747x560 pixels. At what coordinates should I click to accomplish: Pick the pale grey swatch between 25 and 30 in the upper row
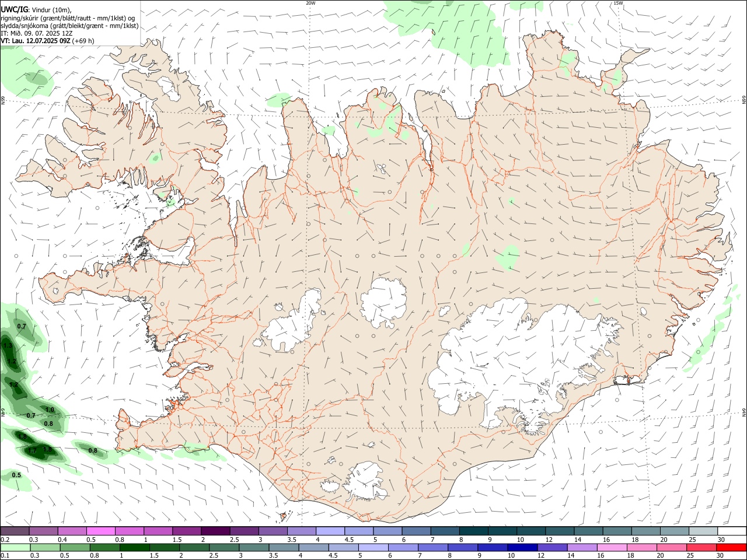703,531
